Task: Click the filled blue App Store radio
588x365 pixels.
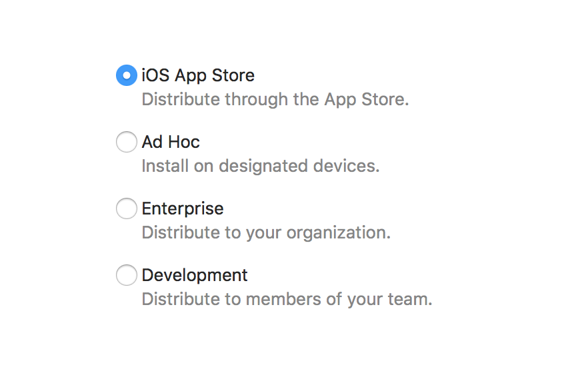Action: (127, 75)
